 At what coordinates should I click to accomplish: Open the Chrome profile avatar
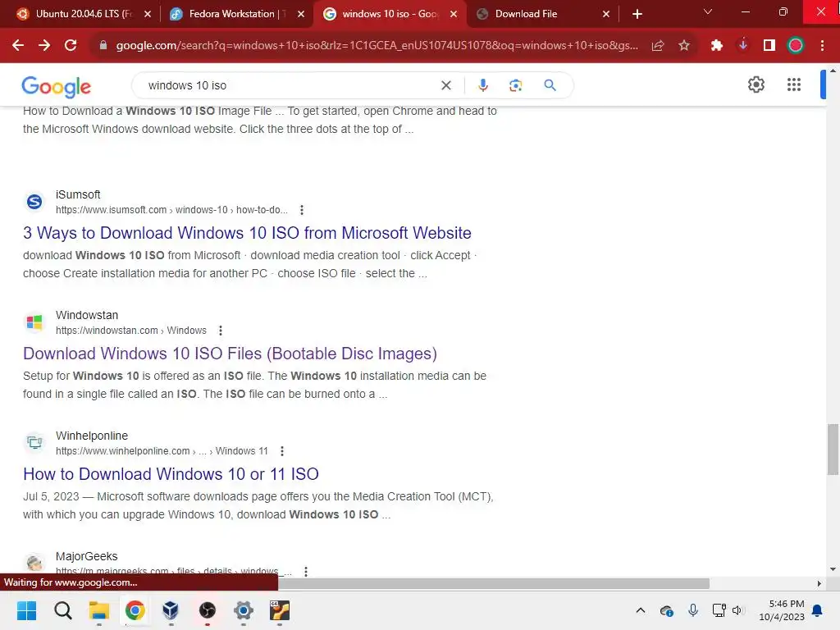click(x=795, y=46)
